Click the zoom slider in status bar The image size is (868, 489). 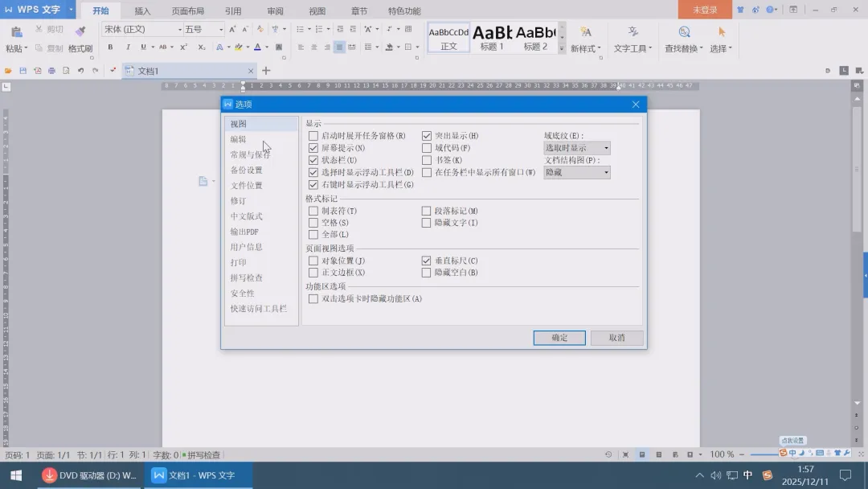pyautogui.click(x=764, y=454)
